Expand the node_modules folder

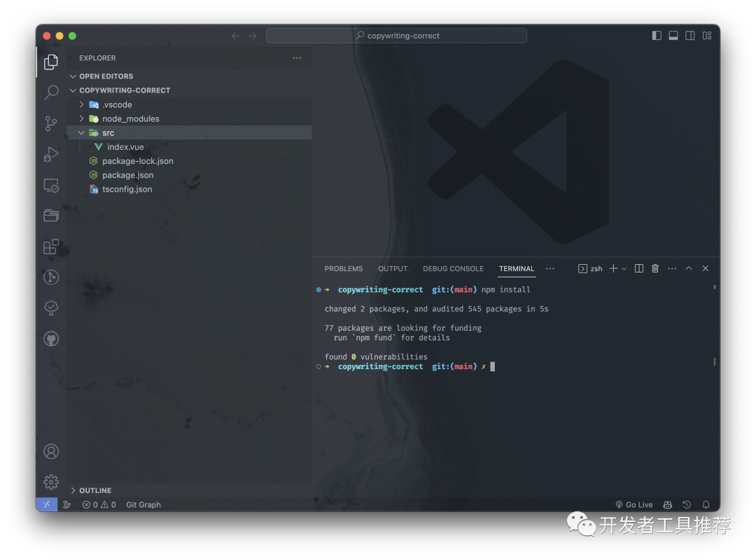coord(130,119)
